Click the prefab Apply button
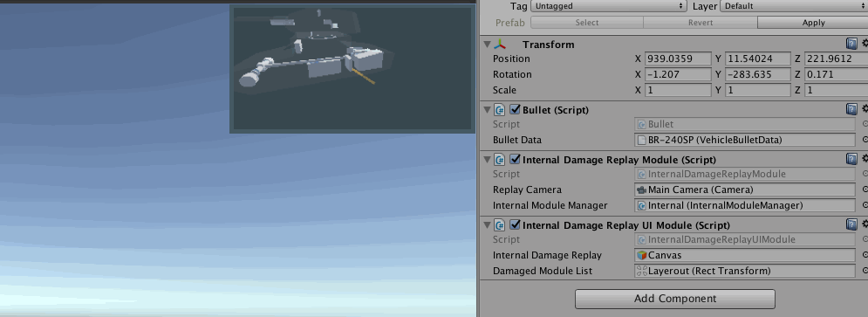Image resolution: width=868 pixels, height=317 pixels. point(813,23)
